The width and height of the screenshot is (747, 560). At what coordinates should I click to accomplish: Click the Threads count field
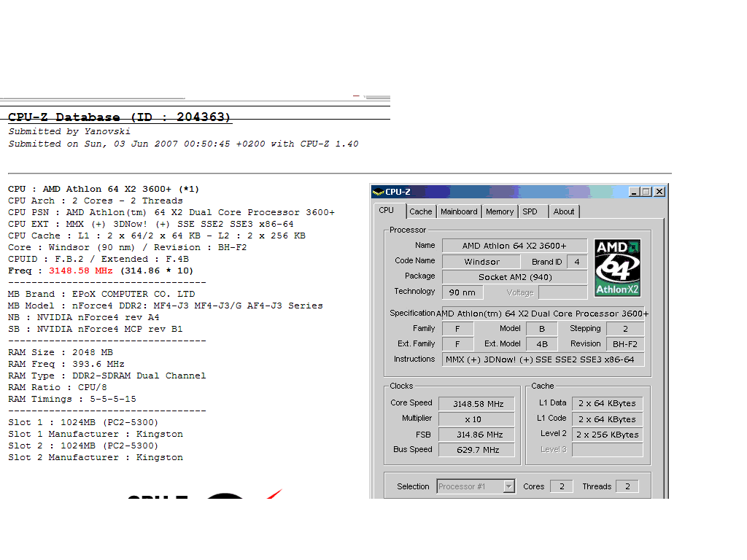pyautogui.click(x=627, y=486)
